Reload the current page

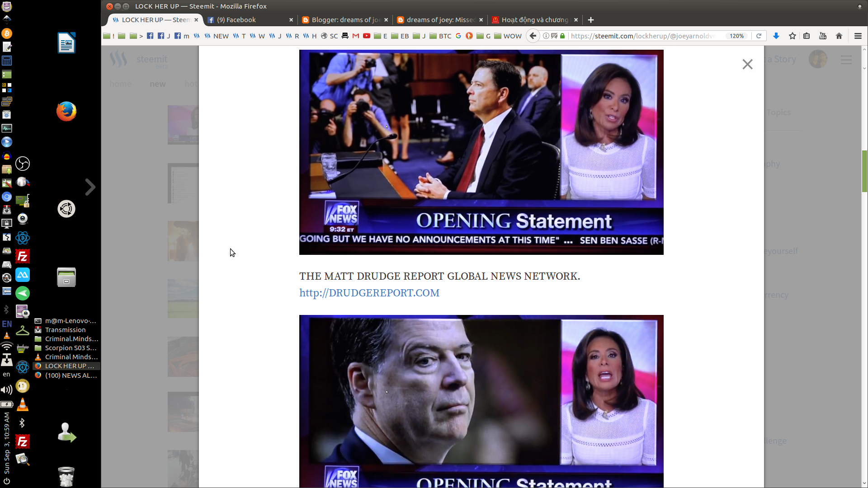pos(759,36)
